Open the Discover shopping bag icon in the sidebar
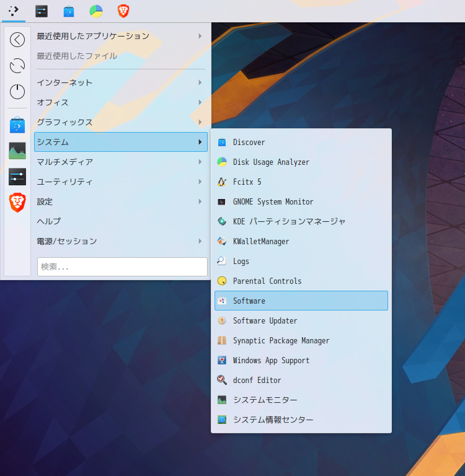The height and width of the screenshot is (476, 465). (17, 125)
